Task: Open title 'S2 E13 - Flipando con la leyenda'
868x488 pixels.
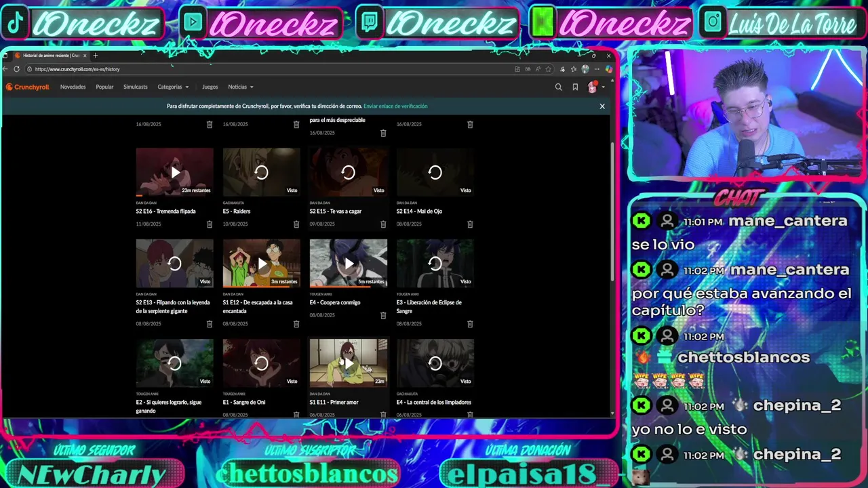Action: point(173,307)
